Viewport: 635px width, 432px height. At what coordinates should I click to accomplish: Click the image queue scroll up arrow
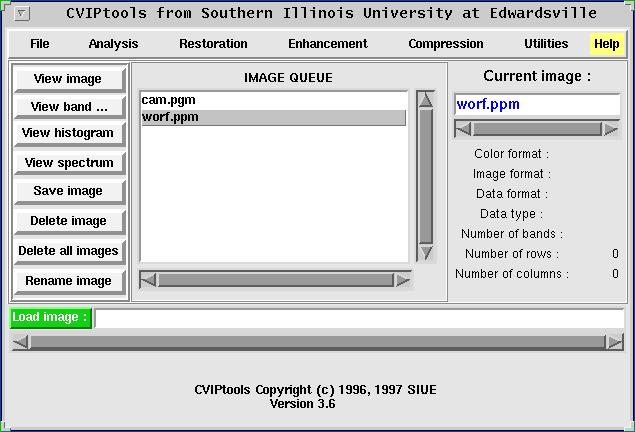pyautogui.click(x=426, y=100)
